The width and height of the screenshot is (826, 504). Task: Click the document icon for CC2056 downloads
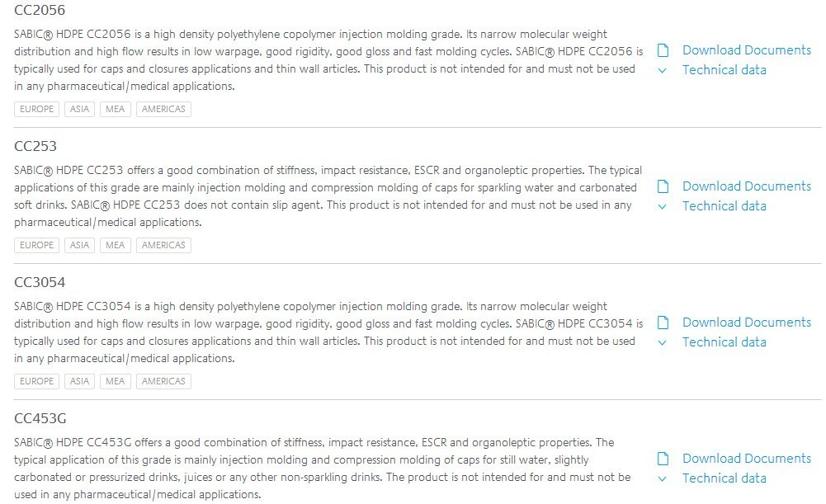663,50
